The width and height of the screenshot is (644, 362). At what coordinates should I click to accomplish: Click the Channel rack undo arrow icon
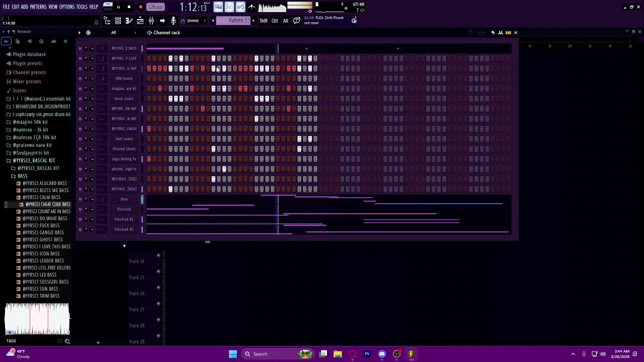point(493,33)
